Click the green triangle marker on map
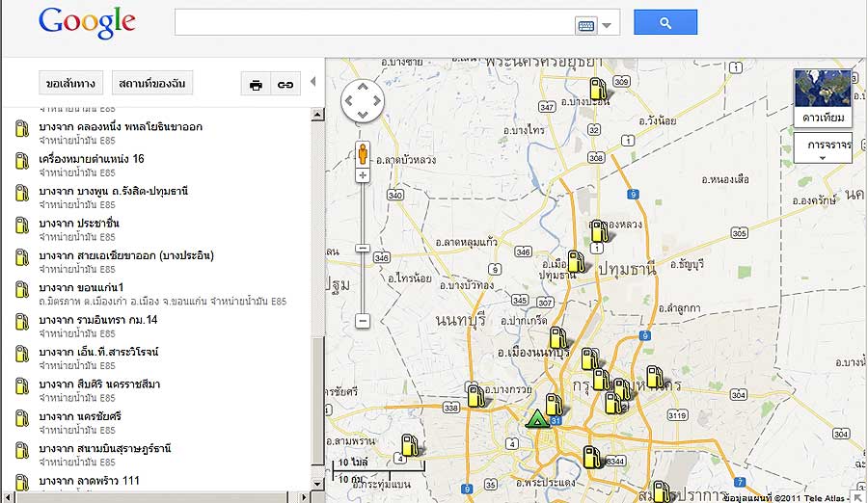 pyautogui.click(x=537, y=419)
